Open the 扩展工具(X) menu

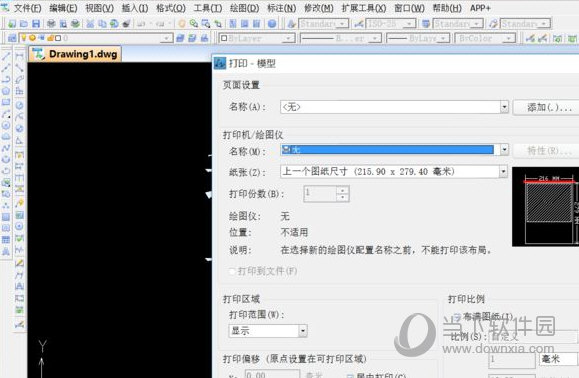364,8
